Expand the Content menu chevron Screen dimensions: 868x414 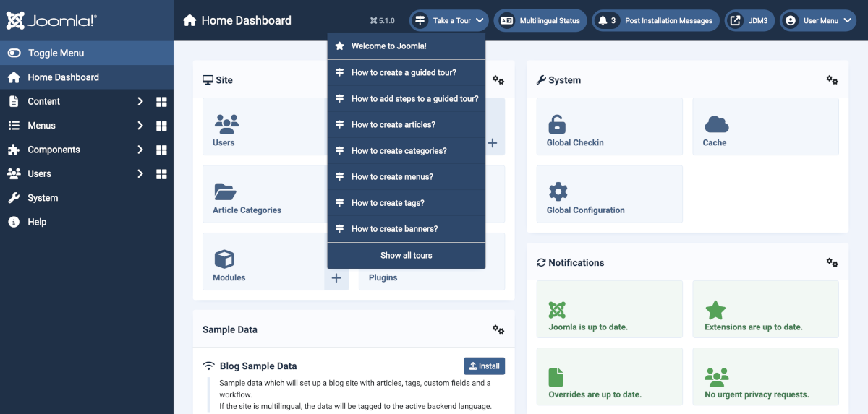[x=140, y=102]
